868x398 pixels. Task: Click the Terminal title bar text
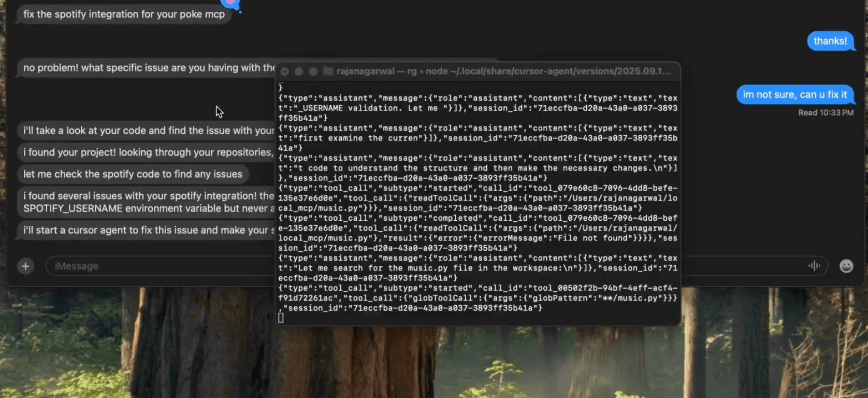click(x=503, y=72)
